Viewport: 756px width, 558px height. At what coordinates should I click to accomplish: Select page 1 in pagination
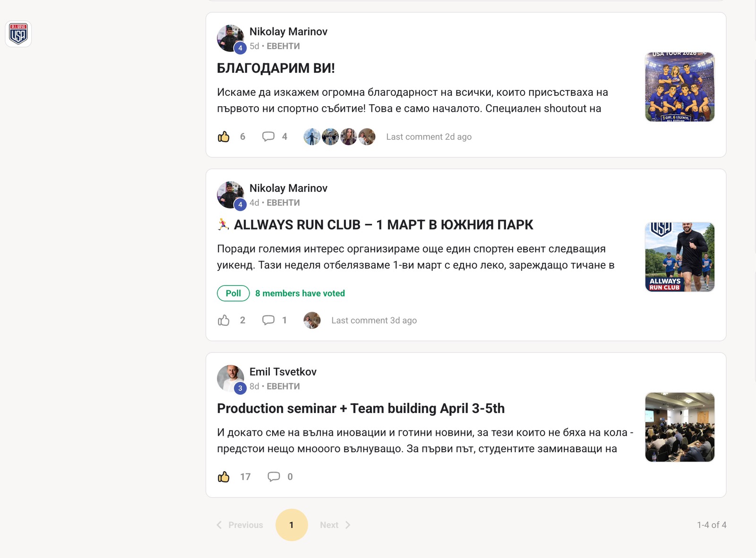click(x=292, y=525)
